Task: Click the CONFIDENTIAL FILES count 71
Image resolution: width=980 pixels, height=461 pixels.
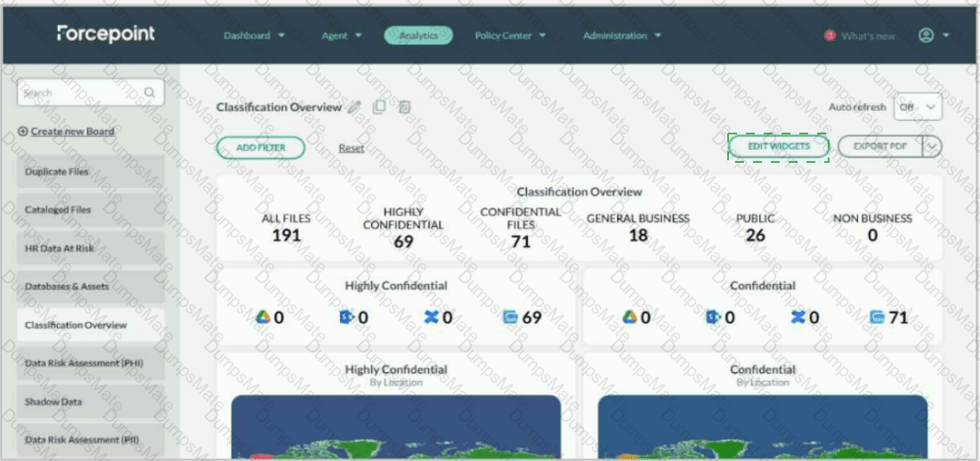Action: [520, 241]
